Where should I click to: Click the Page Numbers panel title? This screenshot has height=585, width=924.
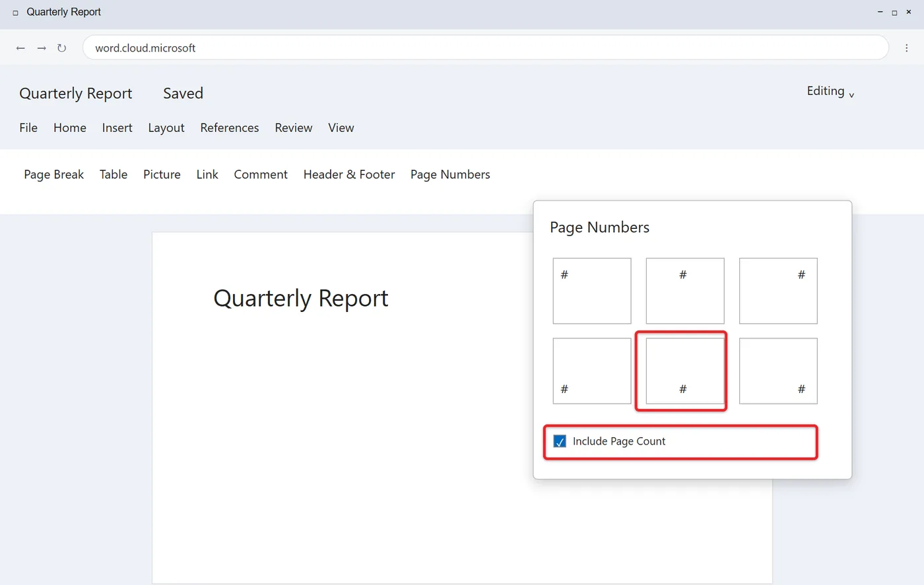click(599, 228)
